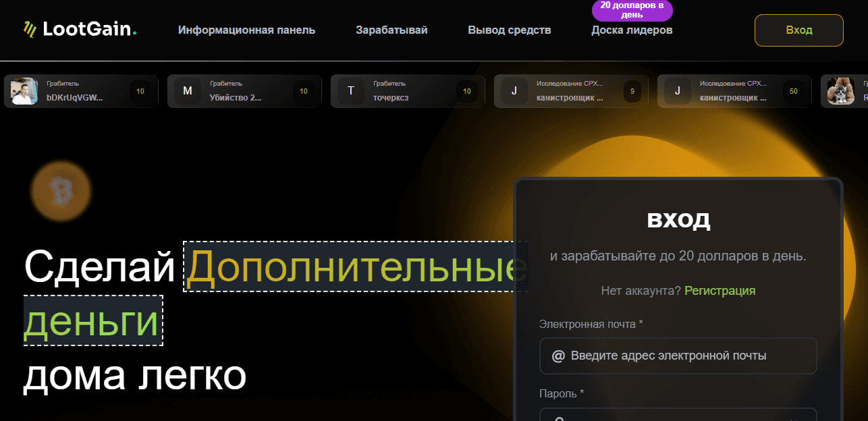Open the Информационная панель page

246,30
